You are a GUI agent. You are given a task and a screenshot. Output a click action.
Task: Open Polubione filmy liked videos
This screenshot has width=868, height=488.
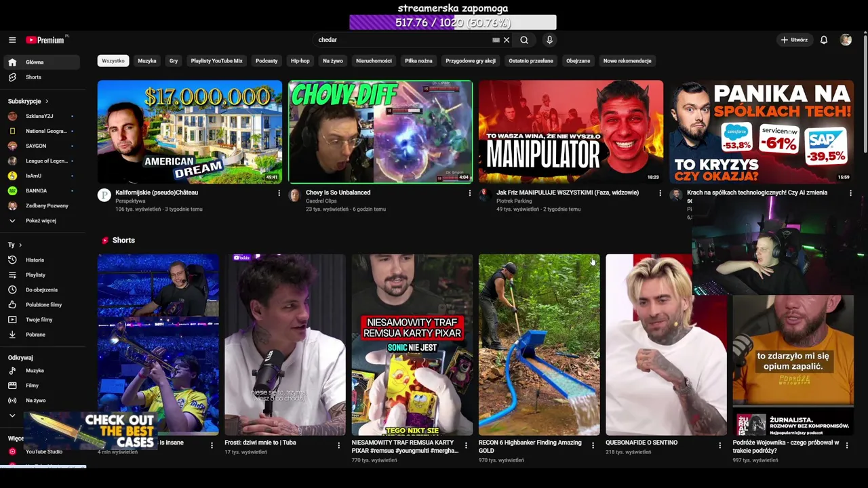[x=41, y=304]
